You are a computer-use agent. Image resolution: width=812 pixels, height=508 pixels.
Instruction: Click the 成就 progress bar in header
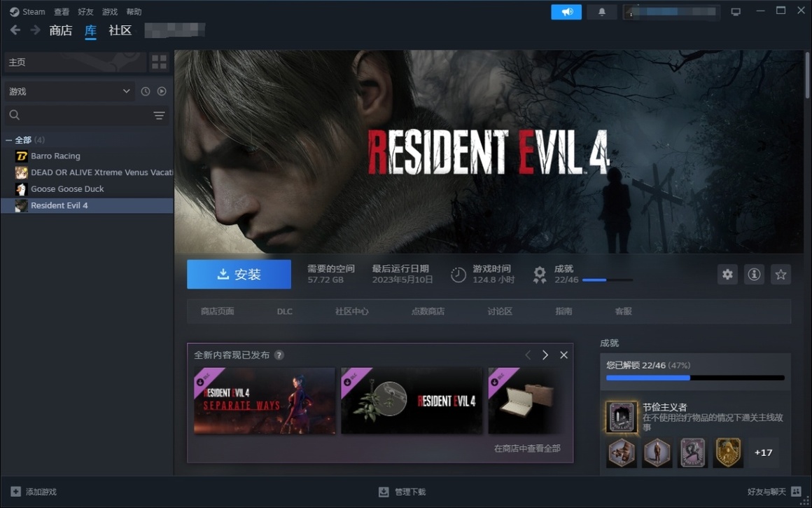[x=608, y=280]
